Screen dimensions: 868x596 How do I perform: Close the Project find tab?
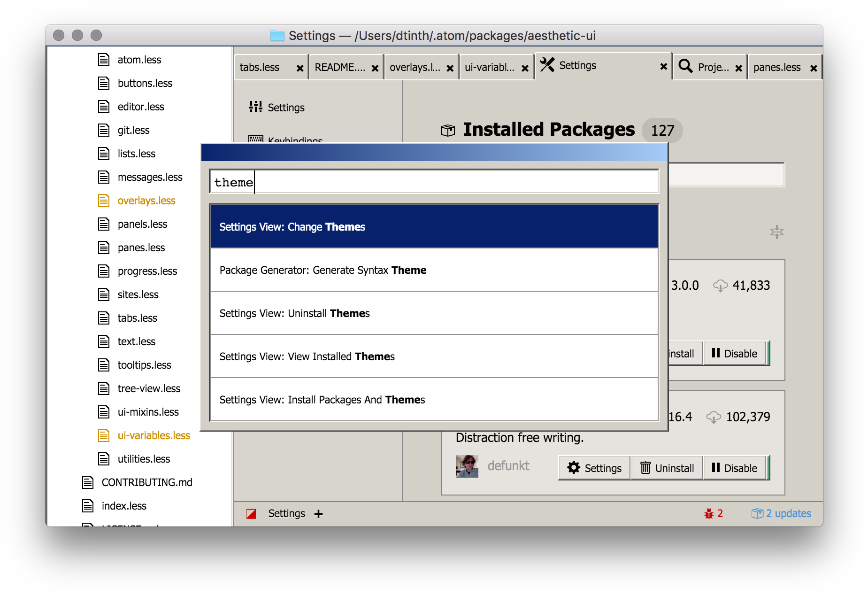(x=739, y=68)
